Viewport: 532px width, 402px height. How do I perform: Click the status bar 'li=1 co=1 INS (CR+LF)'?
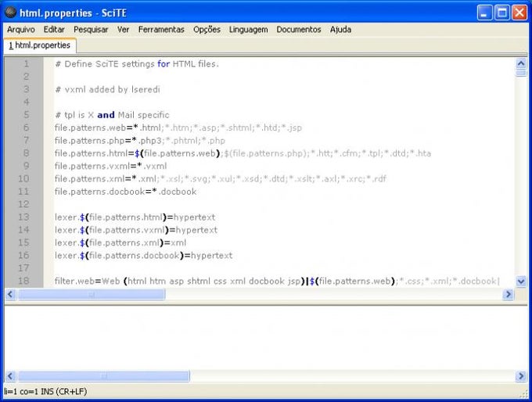tap(45, 392)
